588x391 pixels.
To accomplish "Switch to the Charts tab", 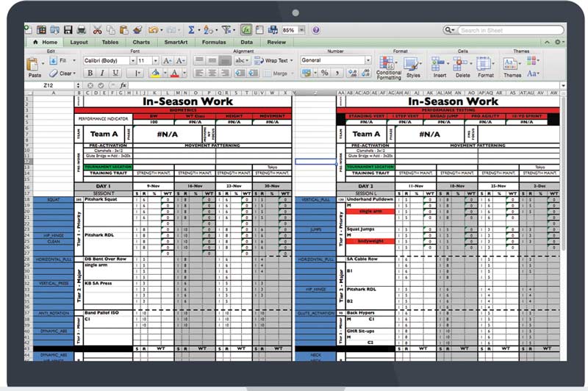I will tap(141, 43).
